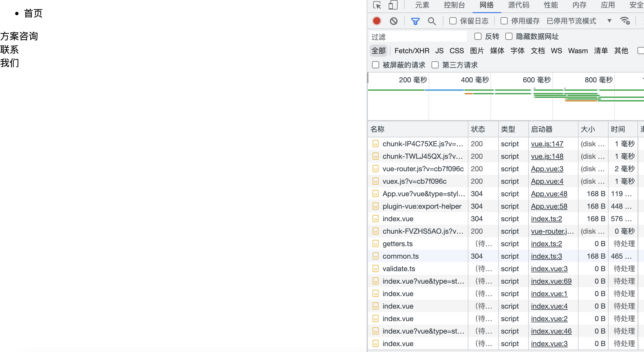
Task: Focus the 过滤 filter input field
Action: point(418,37)
